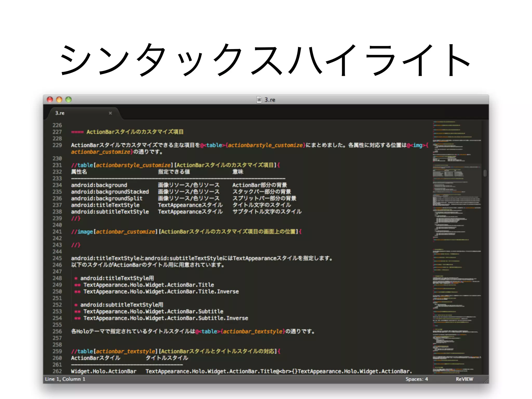Click line number 262 in gutter
Screen dimensions: 532x399
click(57, 371)
